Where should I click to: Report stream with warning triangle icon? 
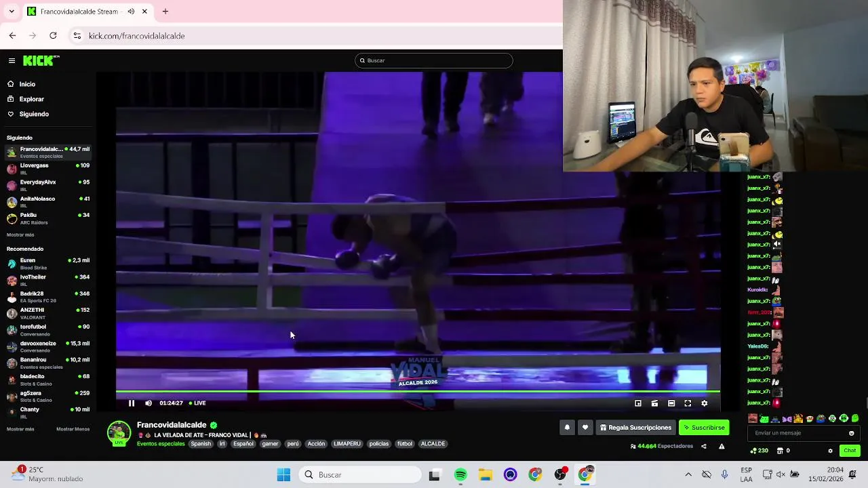pyautogui.click(x=722, y=446)
